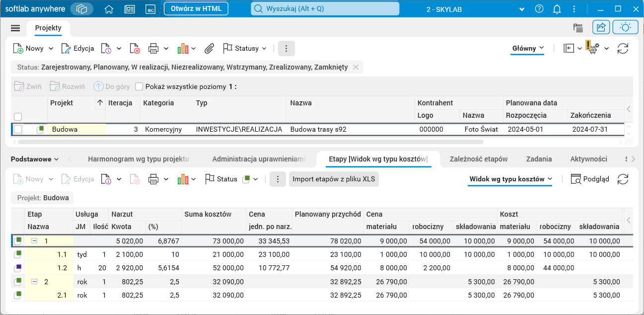Tick the checkbox next to Budowa row

coord(18,130)
